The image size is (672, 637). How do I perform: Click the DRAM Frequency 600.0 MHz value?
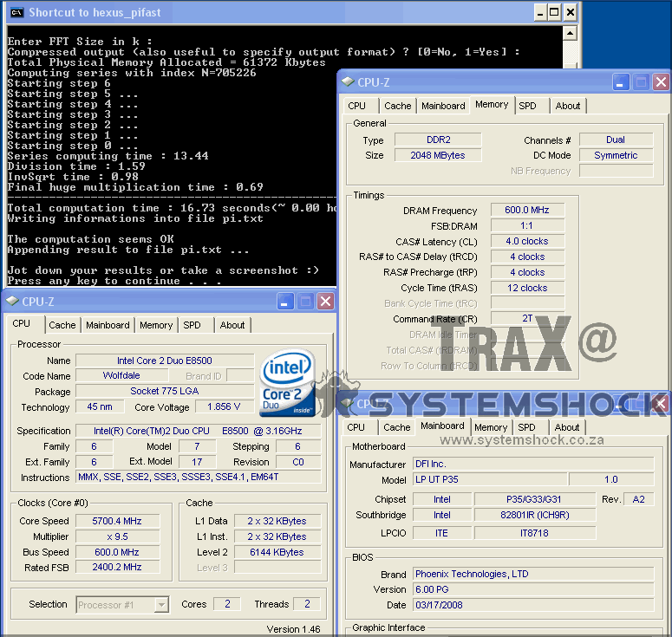527,210
